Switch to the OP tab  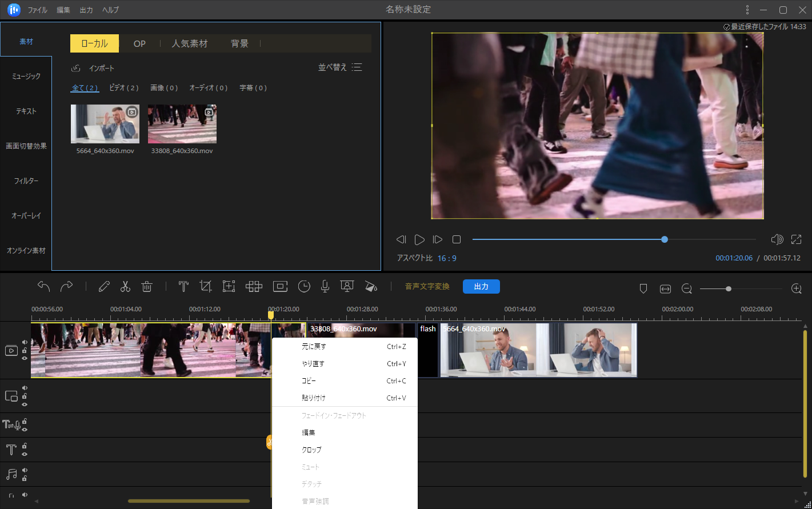point(139,43)
